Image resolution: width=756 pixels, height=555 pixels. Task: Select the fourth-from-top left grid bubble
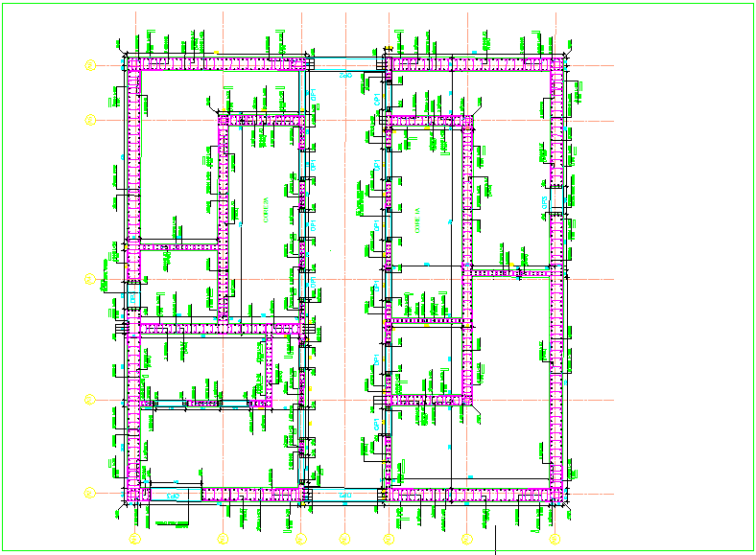pyautogui.click(x=88, y=400)
